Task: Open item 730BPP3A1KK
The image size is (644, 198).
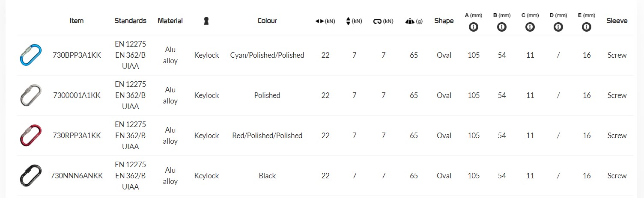Action: [x=77, y=55]
